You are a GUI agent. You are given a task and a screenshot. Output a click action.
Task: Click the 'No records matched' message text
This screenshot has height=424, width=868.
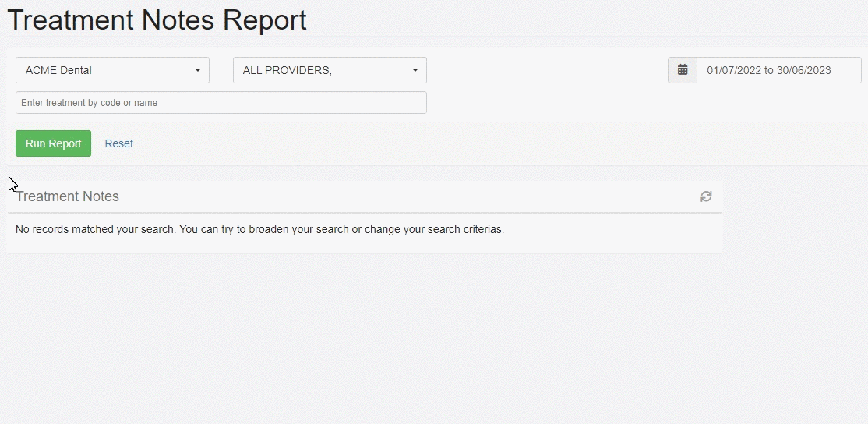click(x=259, y=229)
